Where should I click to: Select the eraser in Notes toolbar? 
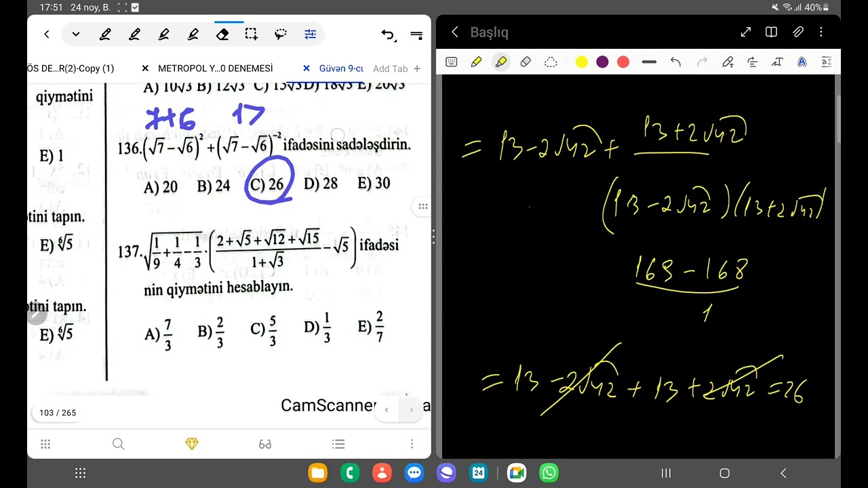[526, 62]
